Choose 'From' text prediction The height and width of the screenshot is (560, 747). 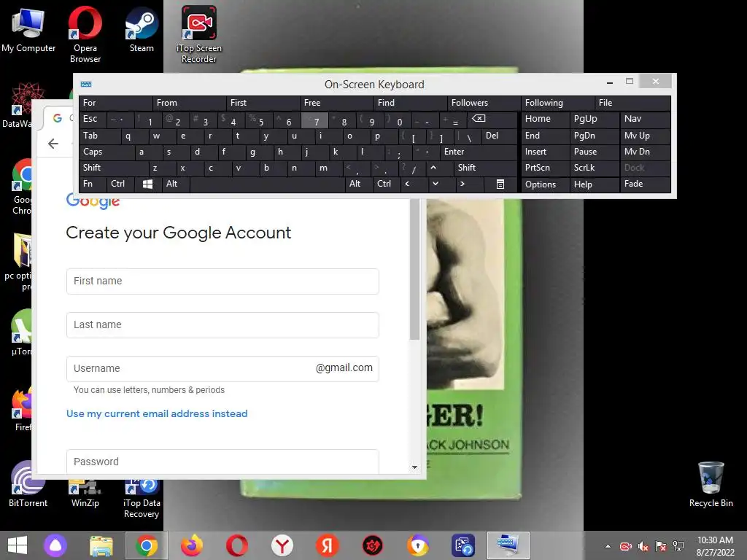click(x=189, y=104)
